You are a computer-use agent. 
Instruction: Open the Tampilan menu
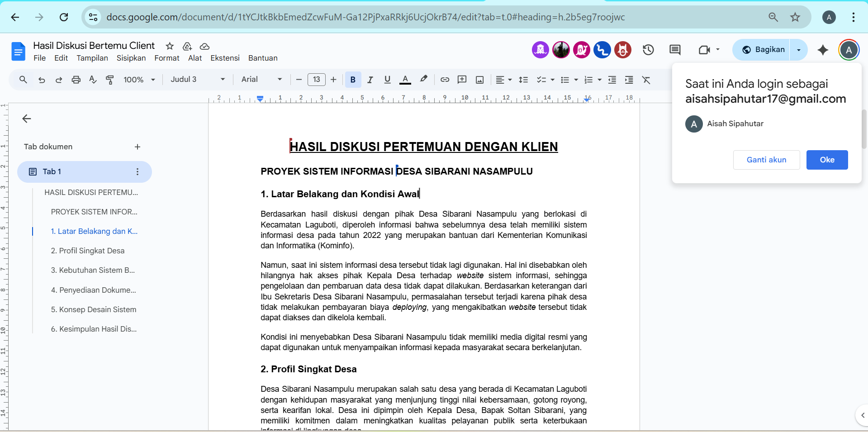pos(92,58)
